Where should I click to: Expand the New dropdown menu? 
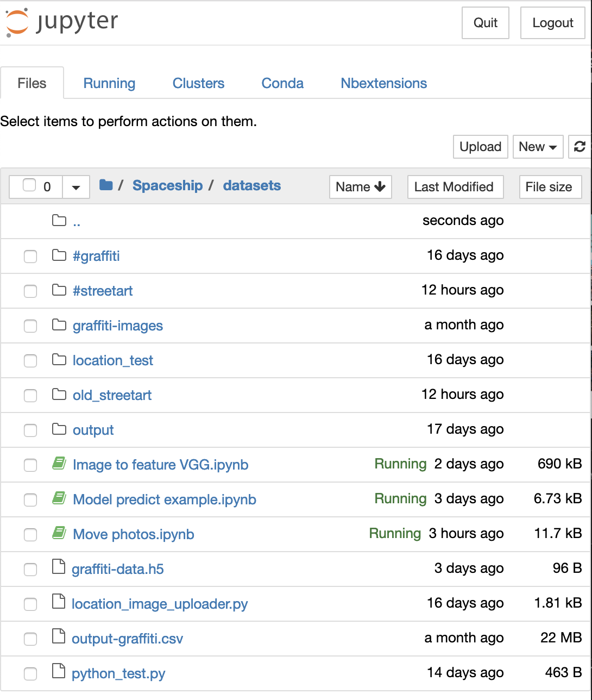click(x=538, y=147)
